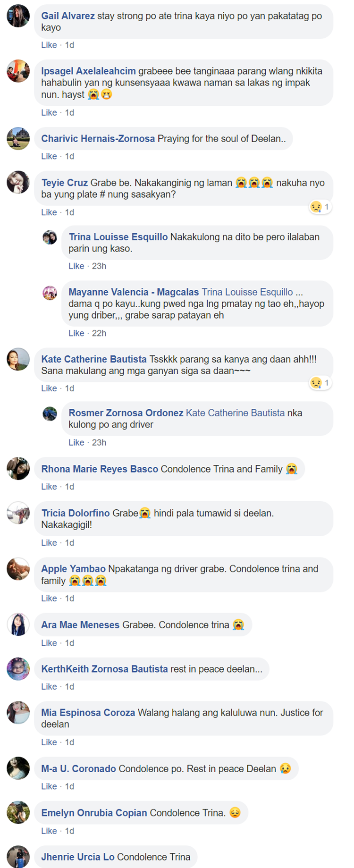
Task: Click the 22h timestamp on Mayanne's reply
Action: (99, 333)
